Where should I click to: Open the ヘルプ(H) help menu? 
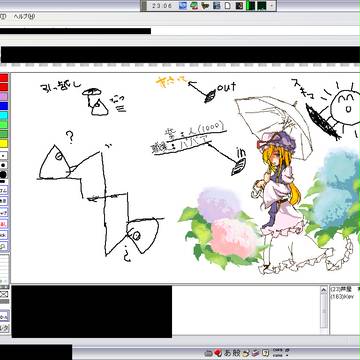tap(24, 16)
